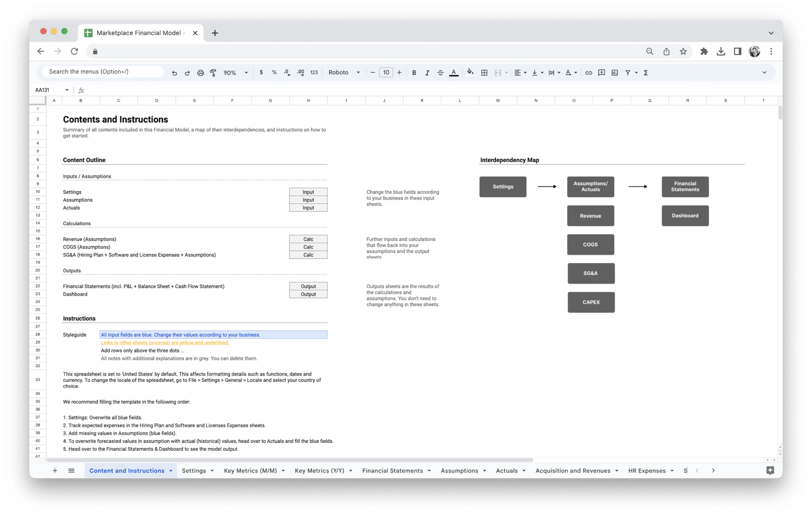812x517 pixels.
Task: Click the Decrease decimal places icon
Action: point(286,72)
